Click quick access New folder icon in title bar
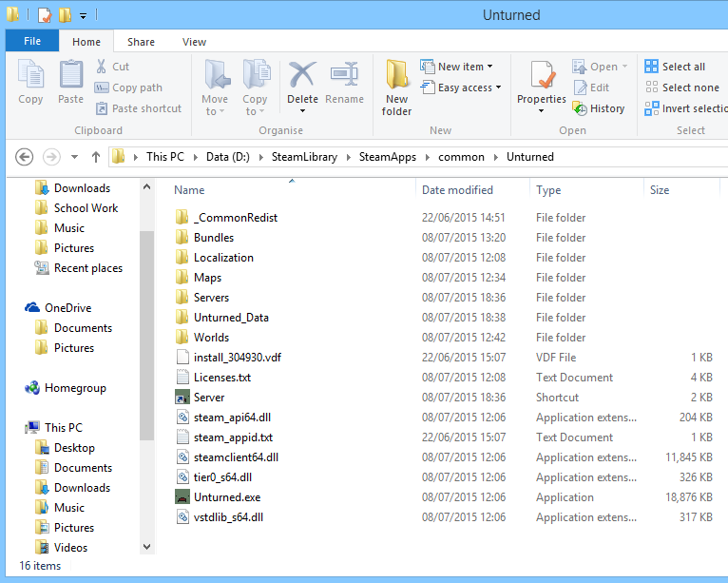Image resolution: width=728 pixels, height=583 pixels. (x=65, y=15)
